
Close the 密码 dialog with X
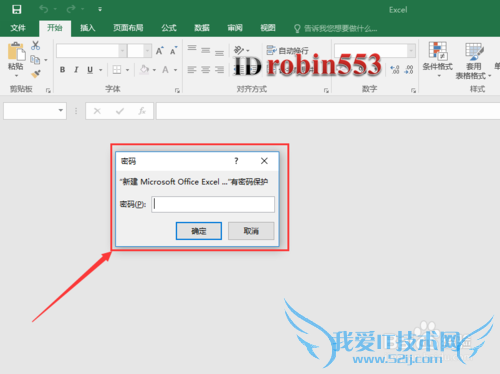(x=264, y=161)
